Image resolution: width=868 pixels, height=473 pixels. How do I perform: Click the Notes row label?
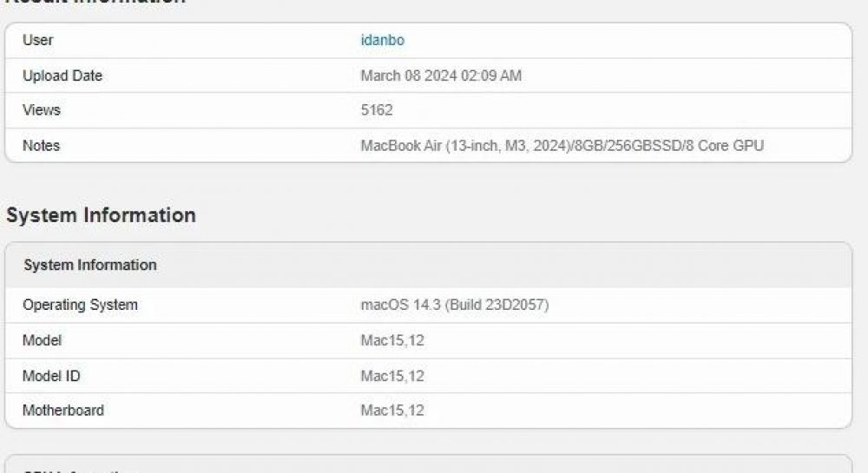pos(41,146)
